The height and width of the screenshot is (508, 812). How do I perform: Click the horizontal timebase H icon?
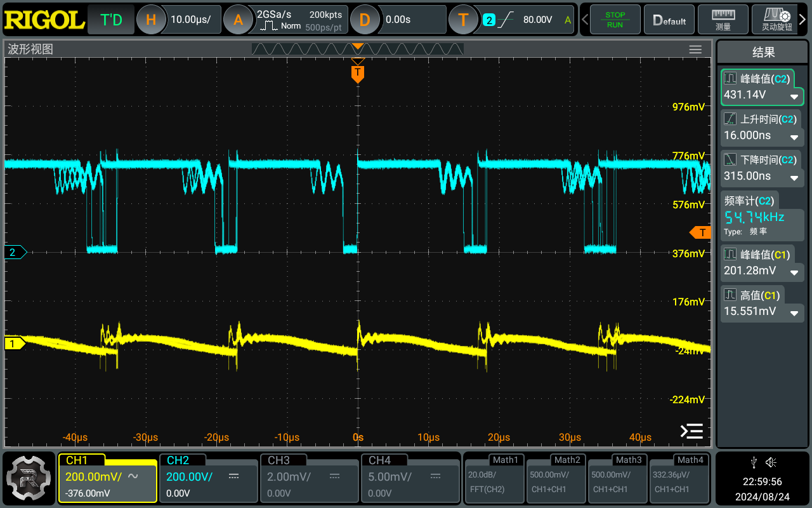[151, 20]
